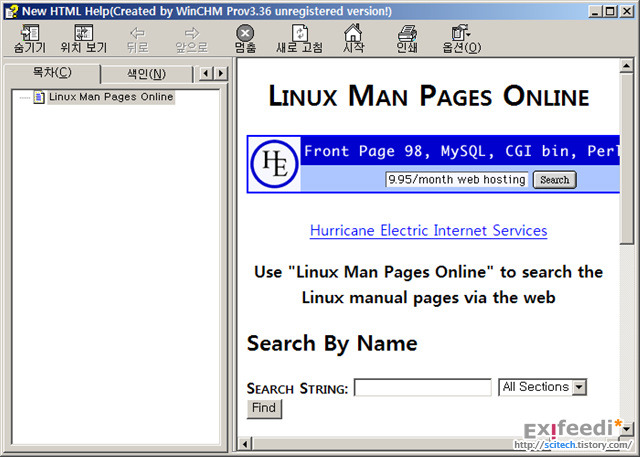Screen dimensions: 640x457
Task: Select Linux Man Pages Online tree entry
Action: pos(111,97)
